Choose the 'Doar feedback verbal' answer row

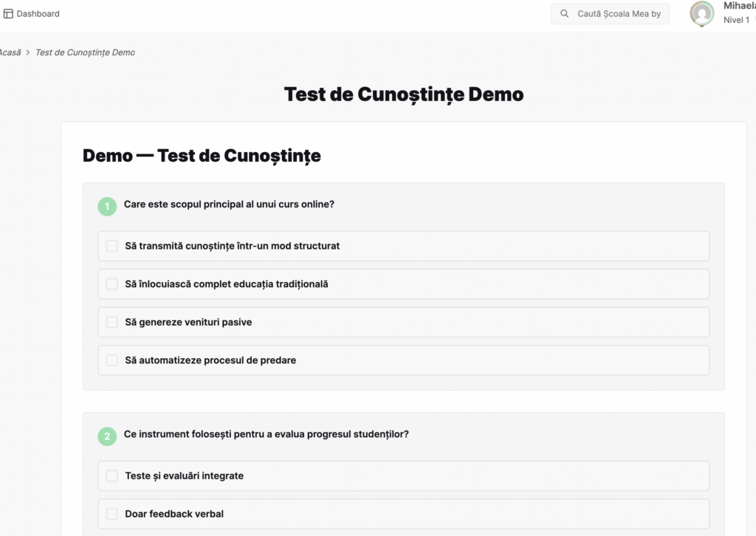404,514
